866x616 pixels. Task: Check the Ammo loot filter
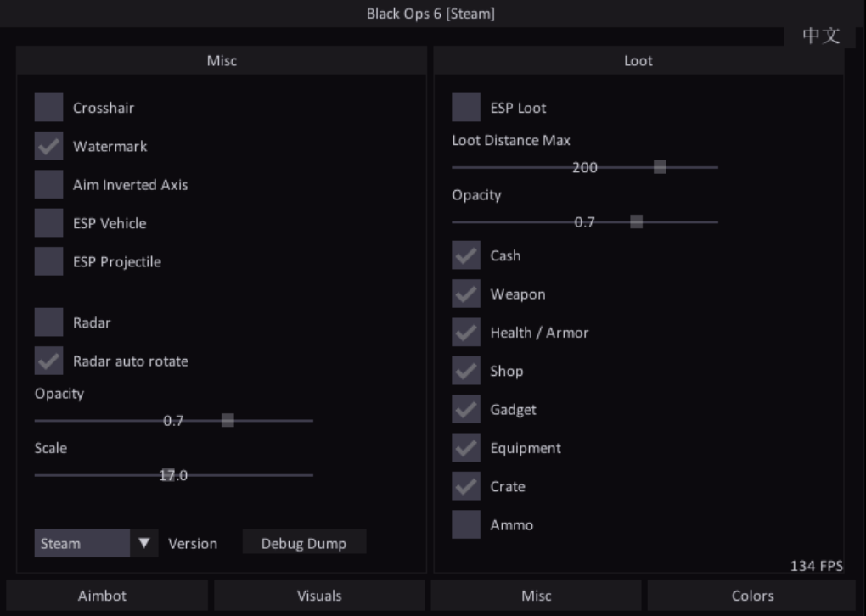(x=466, y=525)
